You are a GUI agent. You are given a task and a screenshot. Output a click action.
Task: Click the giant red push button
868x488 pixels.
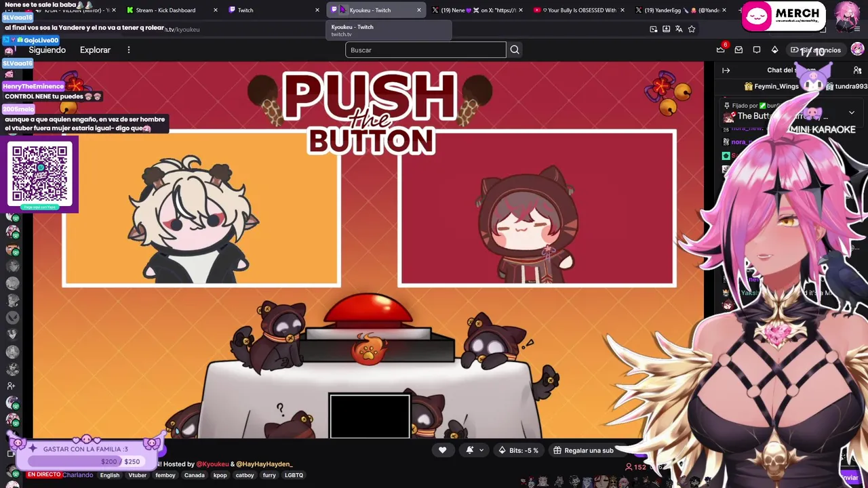point(368,311)
